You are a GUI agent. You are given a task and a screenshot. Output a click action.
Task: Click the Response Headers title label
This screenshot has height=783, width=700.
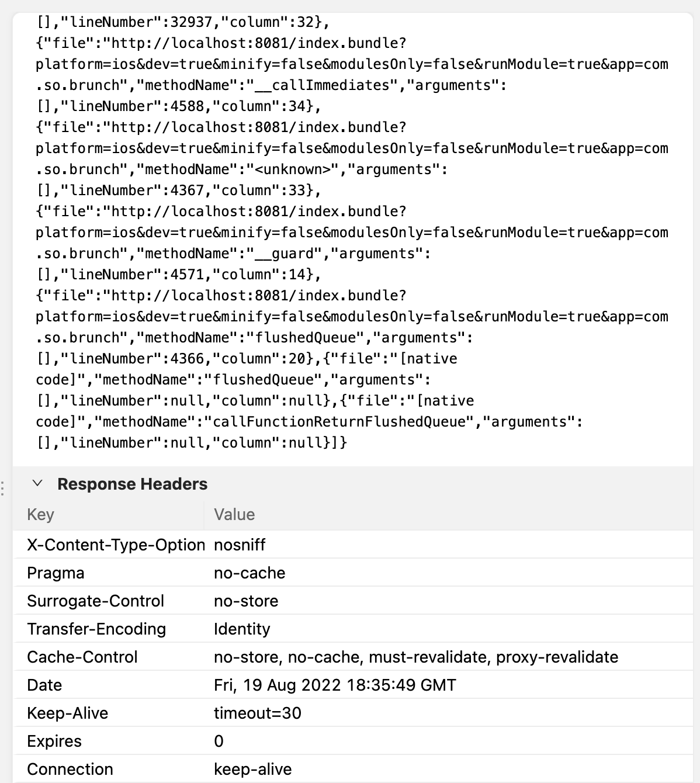coord(132,484)
